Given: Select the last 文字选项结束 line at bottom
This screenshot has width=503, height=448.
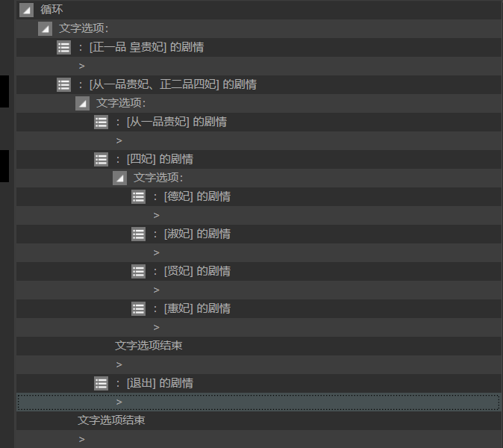Looking at the screenshot, I should (x=111, y=420).
